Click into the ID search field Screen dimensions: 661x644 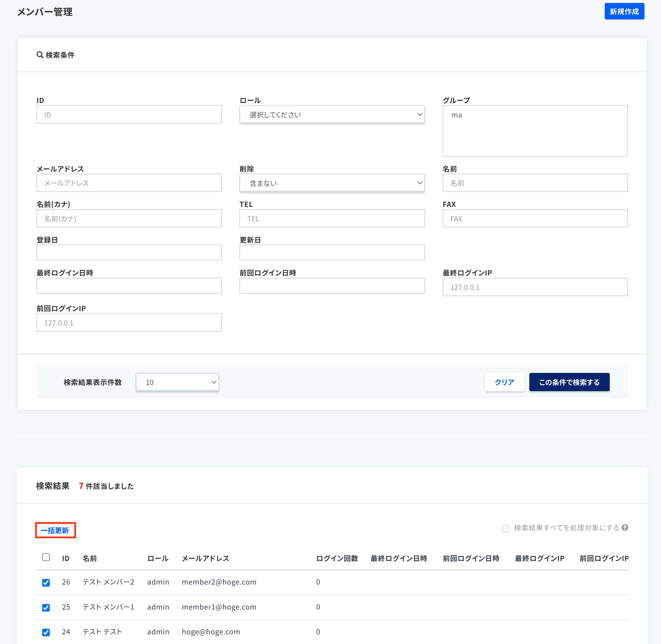[129, 114]
